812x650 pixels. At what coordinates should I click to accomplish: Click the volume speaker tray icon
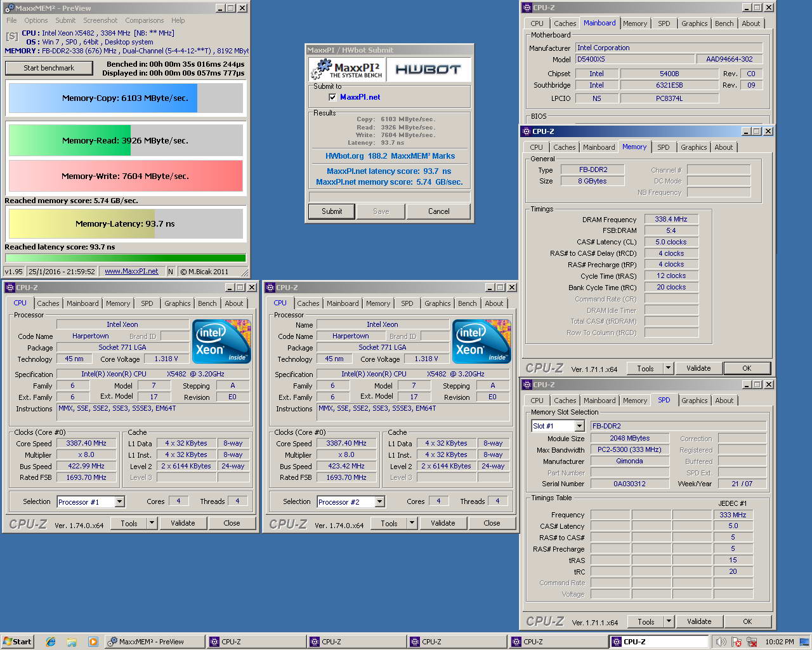721,642
